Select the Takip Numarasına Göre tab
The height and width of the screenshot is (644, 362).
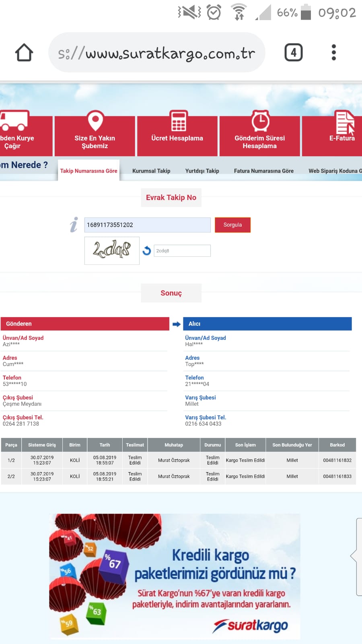click(x=89, y=171)
